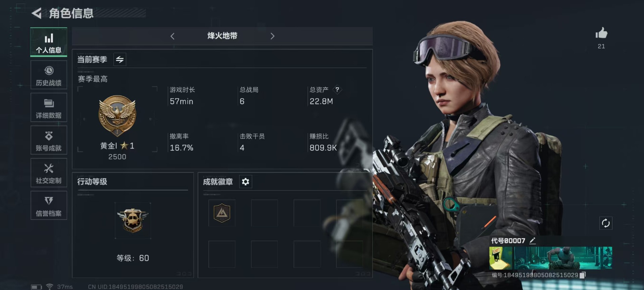The width and height of the screenshot is (644, 290).
Task: Switch to previous mode with left chevron
Action: [x=172, y=36]
